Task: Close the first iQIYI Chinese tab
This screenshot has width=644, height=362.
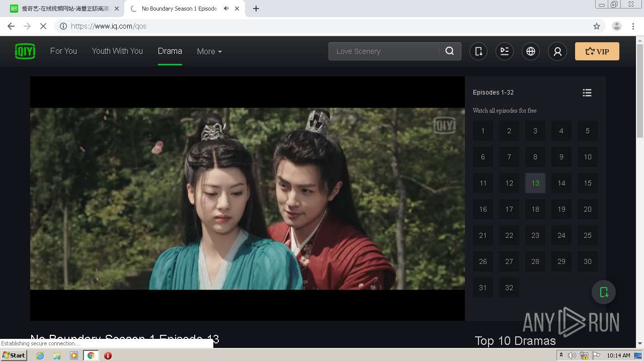Action: (117, 9)
